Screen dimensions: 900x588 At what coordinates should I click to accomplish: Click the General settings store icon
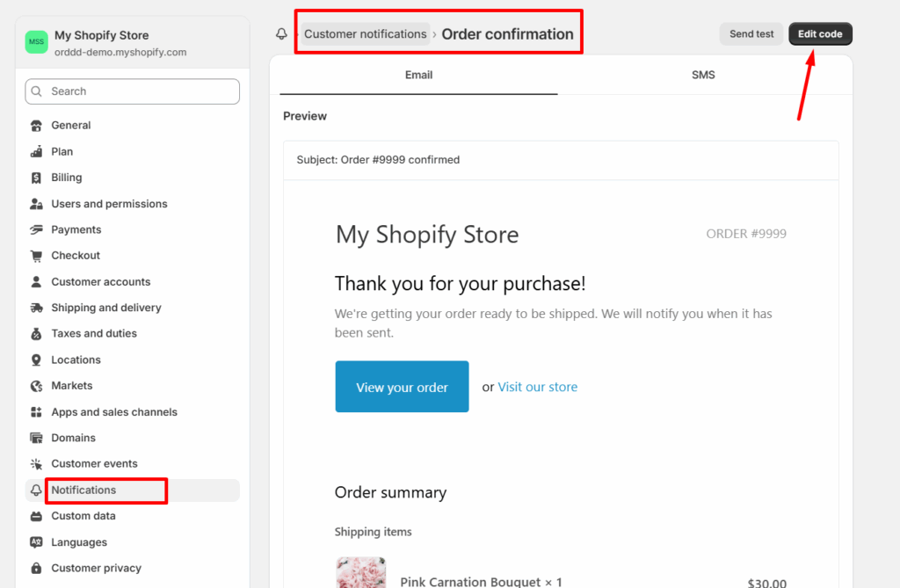point(36,126)
